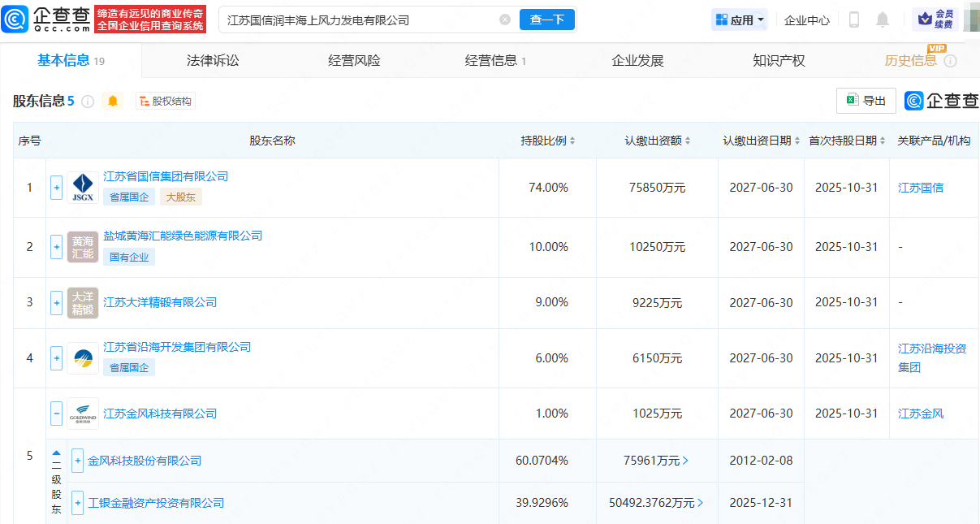The width and height of the screenshot is (980, 524).
Task: Open the notifications bell in header
Action: 883,19
